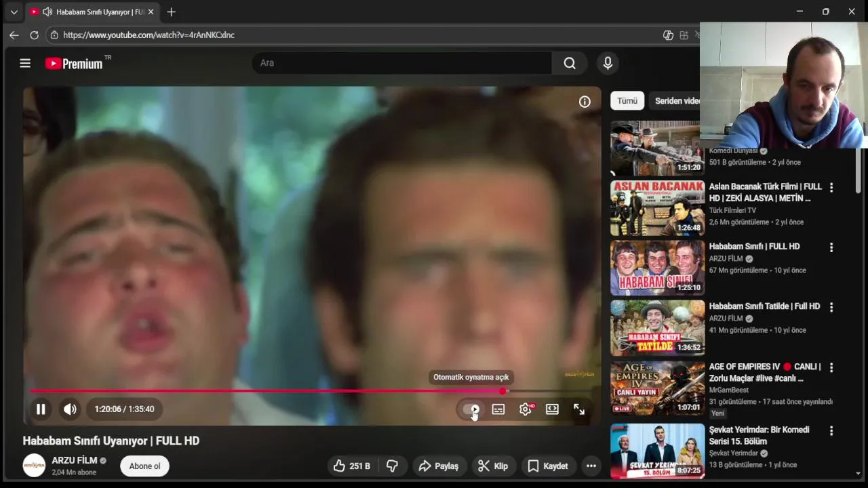Screen dimensions: 868x488
Task: Click the Türk Filmleri TV channel name
Action: [x=732, y=211]
